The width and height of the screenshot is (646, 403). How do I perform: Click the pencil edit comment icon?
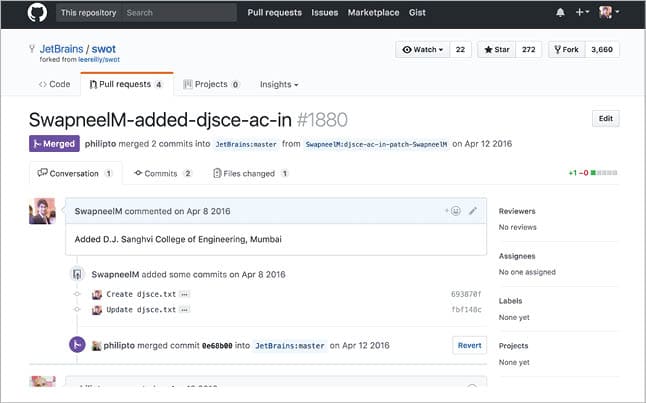coord(473,211)
